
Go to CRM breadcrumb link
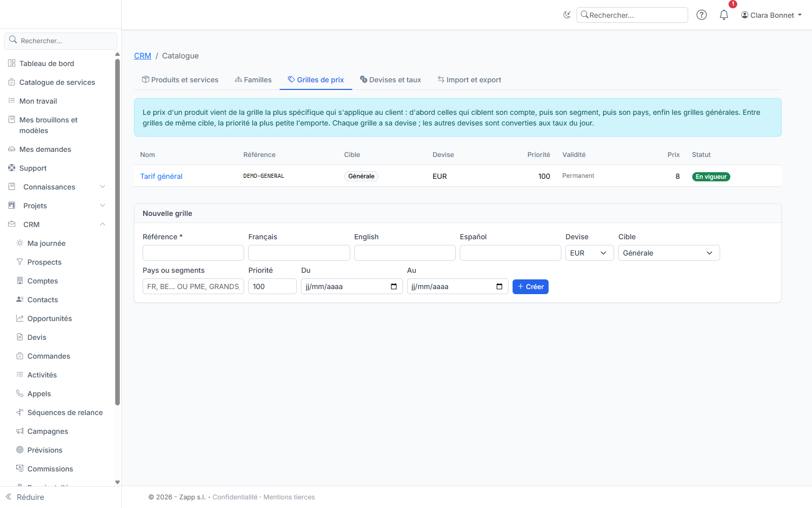click(143, 56)
